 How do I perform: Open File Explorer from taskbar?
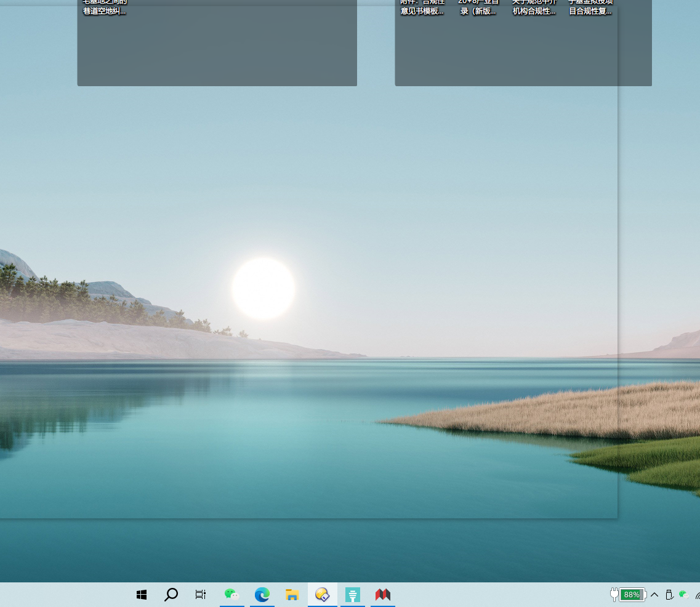click(292, 595)
